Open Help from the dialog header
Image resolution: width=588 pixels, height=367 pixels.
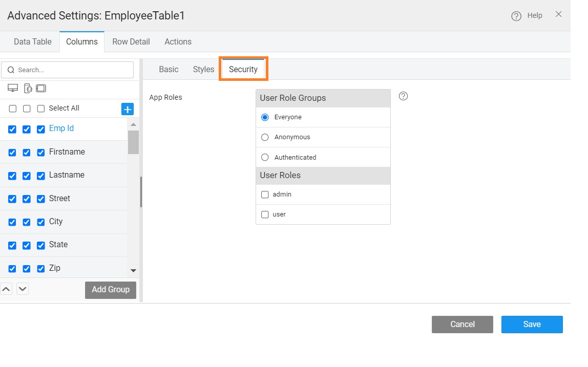pos(527,16)
